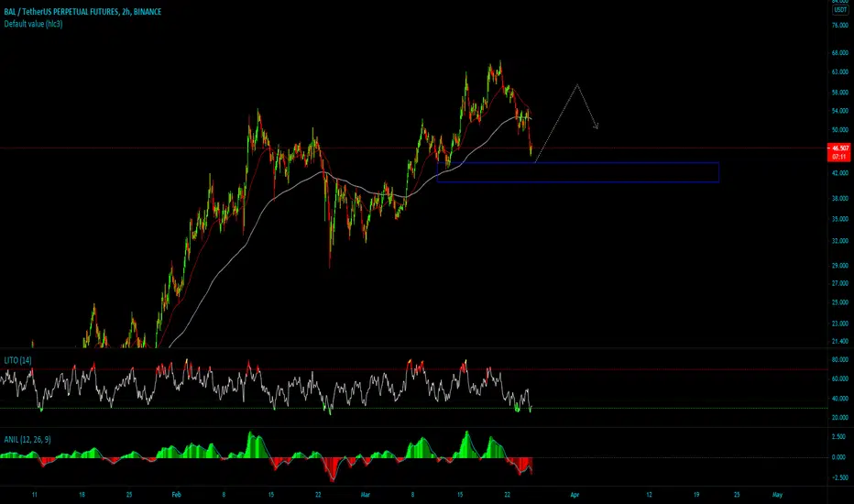
Task: Click the 0.000 level on ANIL scale
Action: (838, 457)
